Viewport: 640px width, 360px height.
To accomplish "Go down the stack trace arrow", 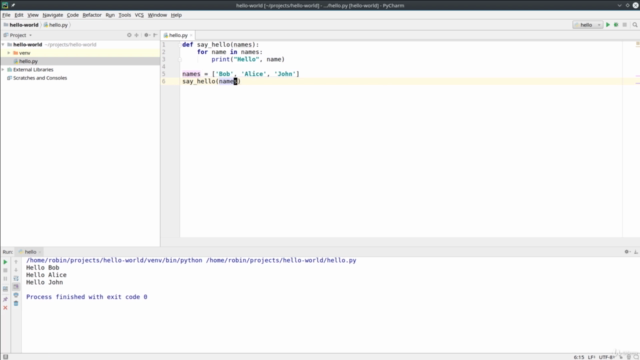I will point(16,270).
